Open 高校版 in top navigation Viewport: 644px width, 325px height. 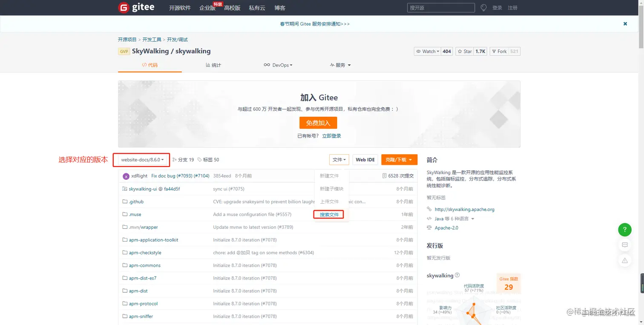pos(232,8)
